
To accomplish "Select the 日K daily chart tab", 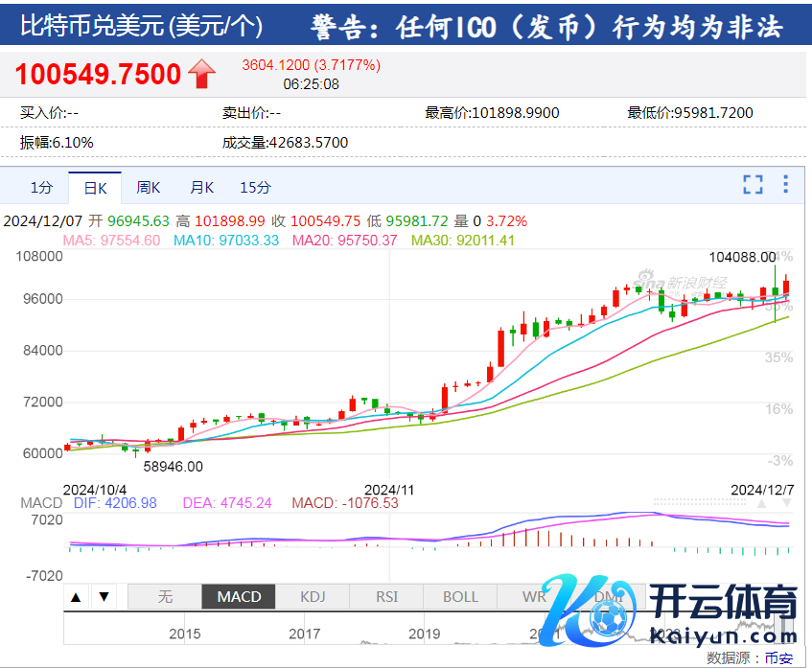I will point(95,187).
